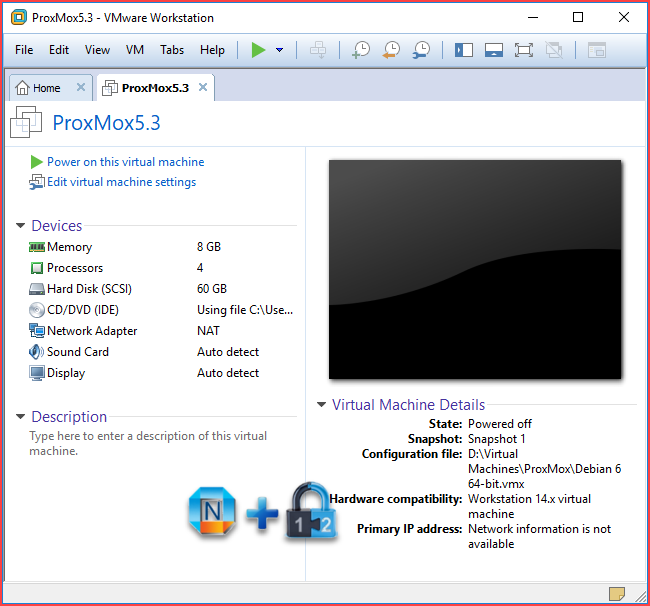650x606 pixels.
Task: Click the 8 GB memory value
Action: click(x=209, y=247)
